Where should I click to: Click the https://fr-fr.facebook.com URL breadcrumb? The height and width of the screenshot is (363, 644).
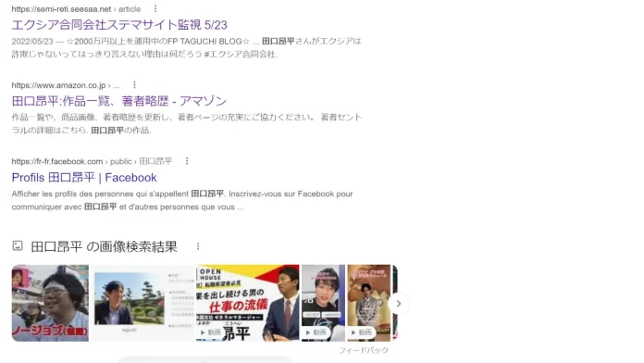[92, 161]
